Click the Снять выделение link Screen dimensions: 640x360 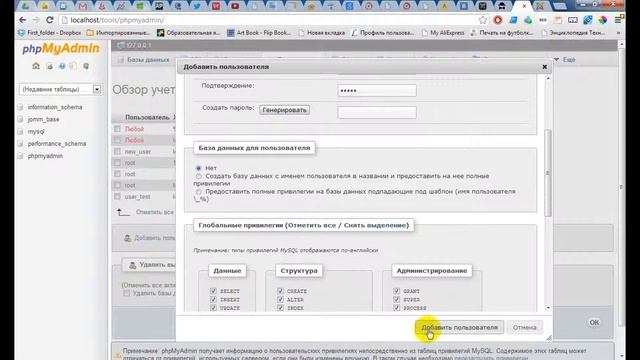coord(375,225)
